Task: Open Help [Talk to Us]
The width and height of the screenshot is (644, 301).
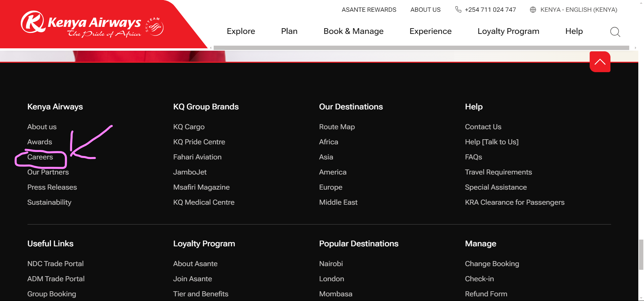Action: [491, 142]
